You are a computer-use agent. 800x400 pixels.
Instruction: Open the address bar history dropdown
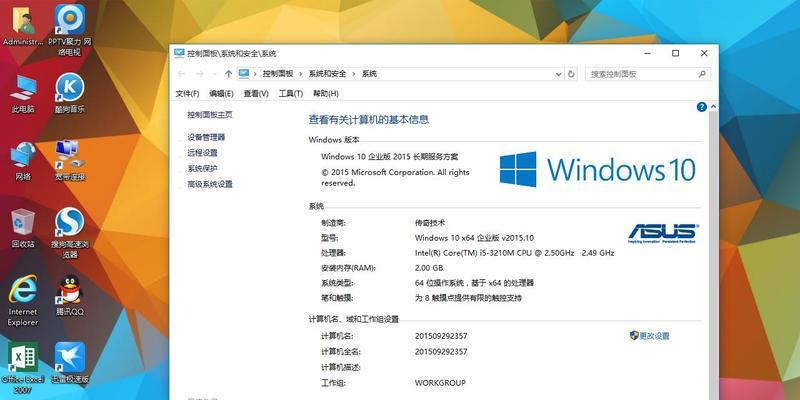coord(558,74)
